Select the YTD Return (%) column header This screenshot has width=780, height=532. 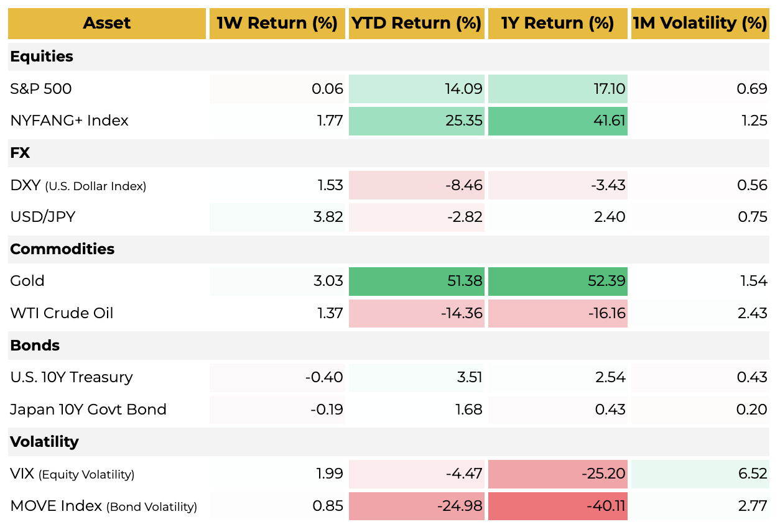(x=416, y=24)
